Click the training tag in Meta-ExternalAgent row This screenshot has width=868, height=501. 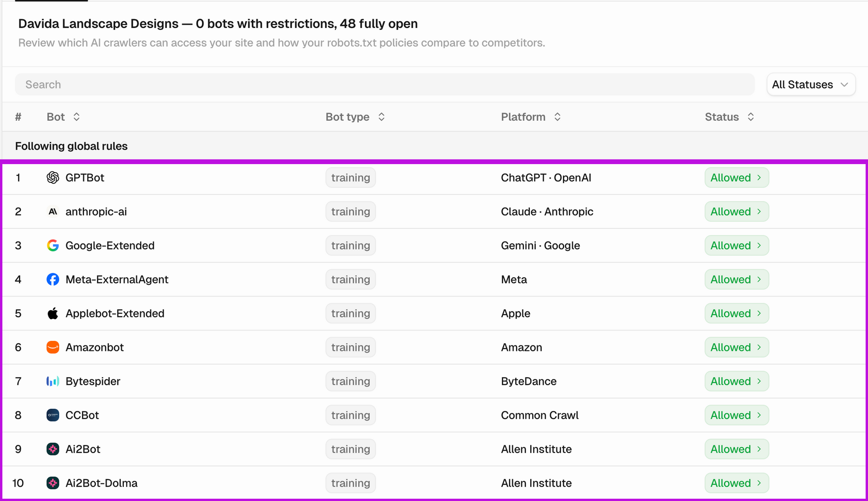point(350,279)
